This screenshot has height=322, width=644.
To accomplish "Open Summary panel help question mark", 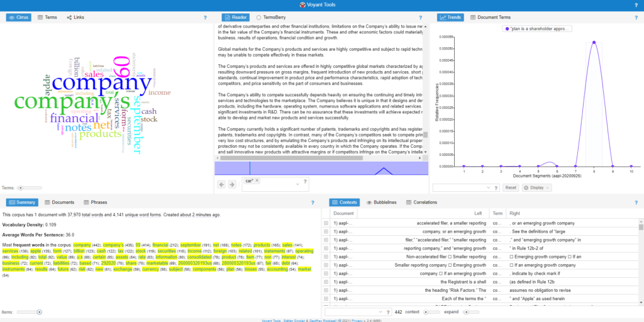I will pos(313,203).
